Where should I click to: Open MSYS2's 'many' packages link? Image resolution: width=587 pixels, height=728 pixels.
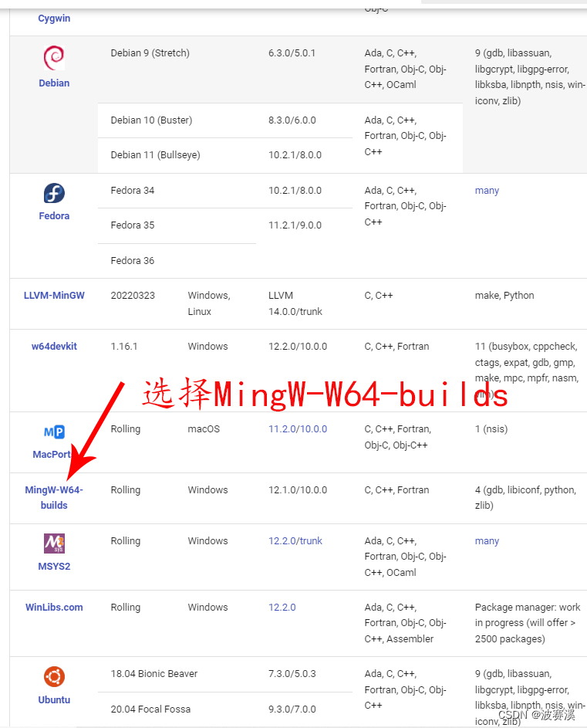click(x=487, y=541)
